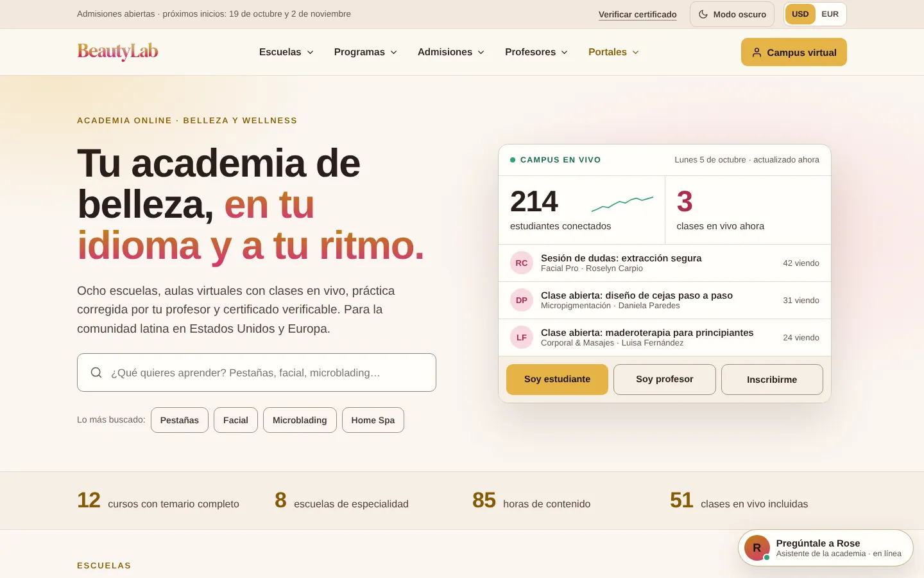Click Rose assistant's R avatar
Screen dimensions: 924x578
757,548
